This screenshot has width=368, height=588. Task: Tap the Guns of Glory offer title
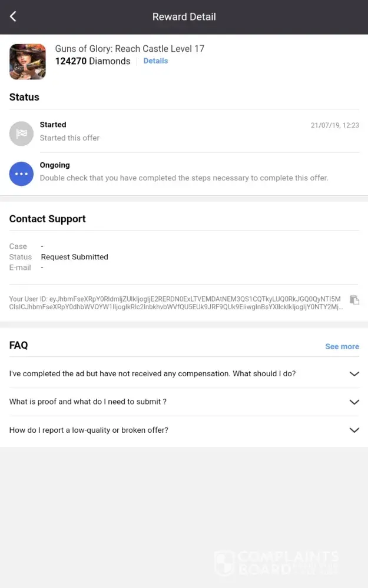[130, 49]
